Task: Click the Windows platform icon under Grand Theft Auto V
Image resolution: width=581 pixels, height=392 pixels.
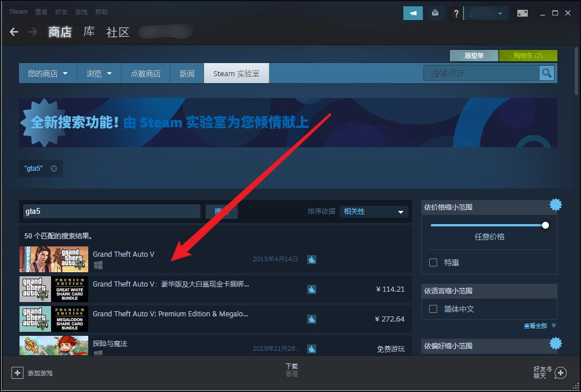Action: pyautogui.click(x=99, y=265)
